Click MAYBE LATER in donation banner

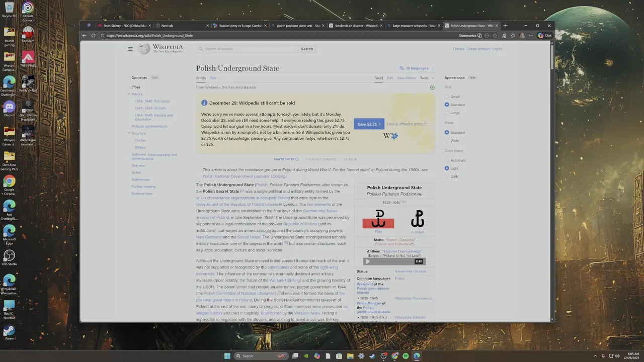click(x=286, y=159)
